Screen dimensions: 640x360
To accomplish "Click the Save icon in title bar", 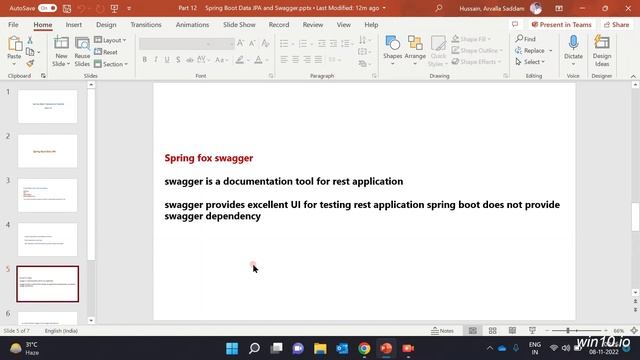I will point(67,8).
